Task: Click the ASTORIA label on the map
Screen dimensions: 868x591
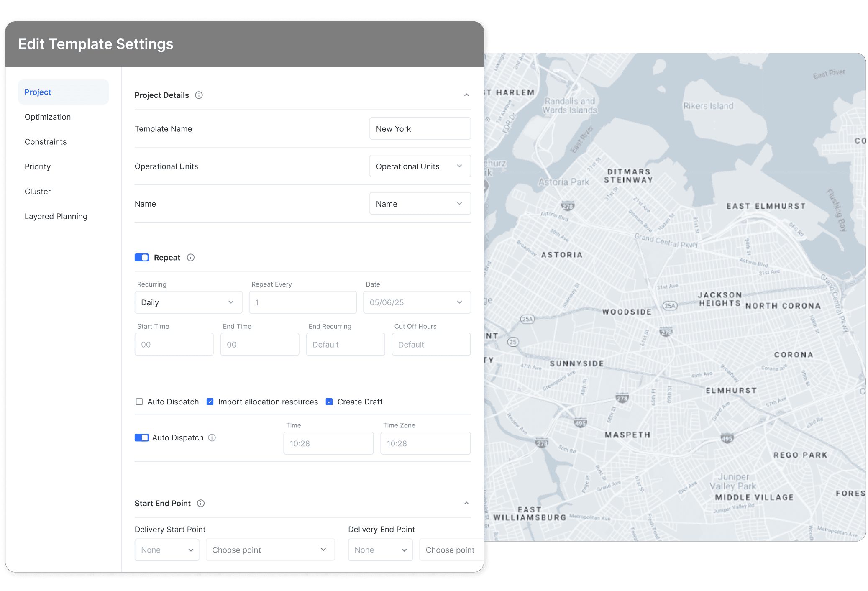Action: 562,255
